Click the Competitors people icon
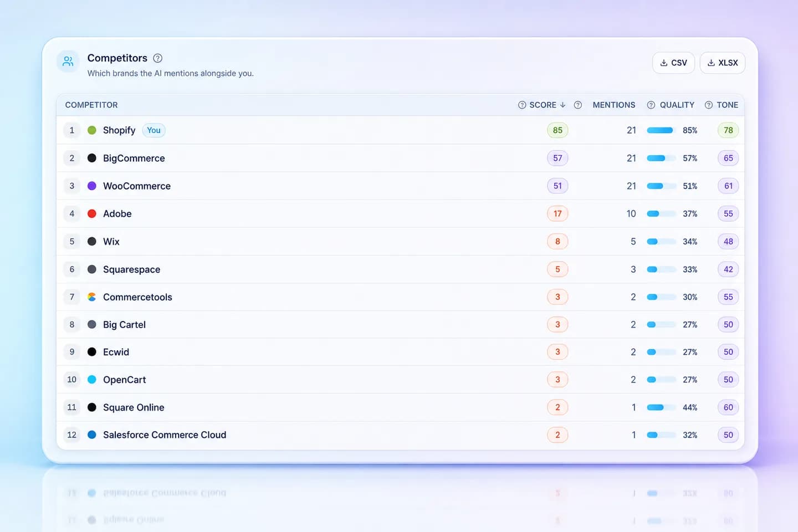Image resolution: width=798 pixels, height=532 pixels. pos(68,62)
